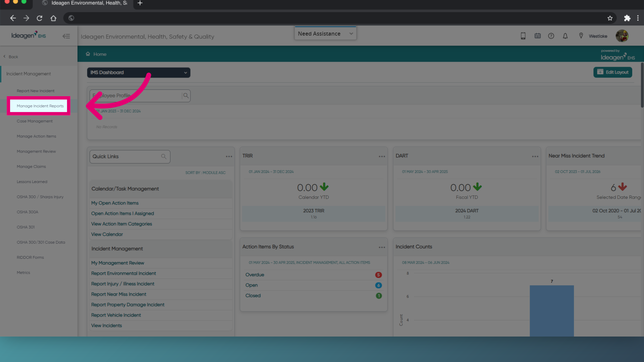Viewport: 644px width, 362px height.
Task: Open OSHA 300 / Sharps Injury in the sidebar
Action: pyautogui.click(x=40, y=197)
